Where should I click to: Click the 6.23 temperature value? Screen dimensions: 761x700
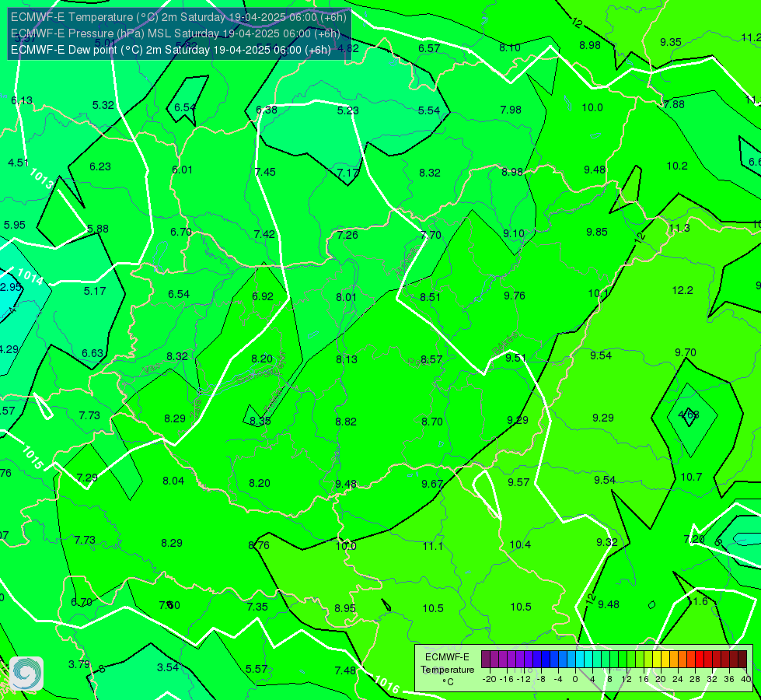(100, 166)
